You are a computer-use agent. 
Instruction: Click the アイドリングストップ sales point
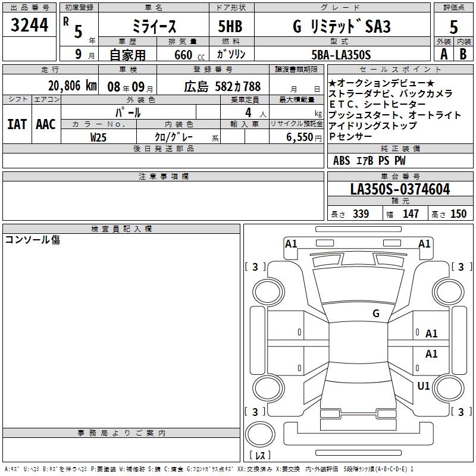pyautogui.click(x=373, y=126)
